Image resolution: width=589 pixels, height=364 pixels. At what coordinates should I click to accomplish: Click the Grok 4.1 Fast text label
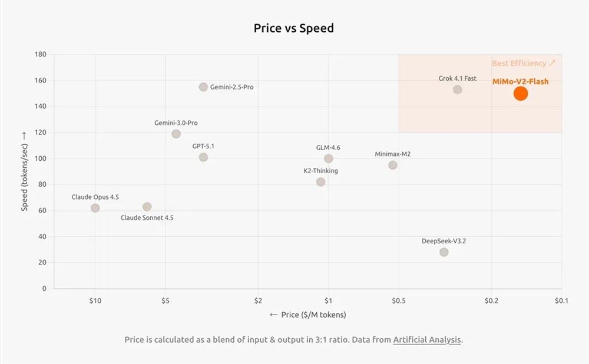pos(457,78)
